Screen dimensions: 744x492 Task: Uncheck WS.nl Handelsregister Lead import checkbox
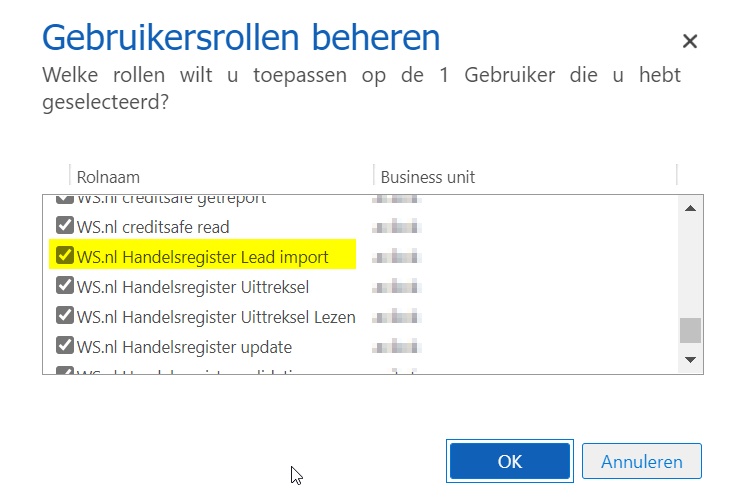tap(65, 256)
